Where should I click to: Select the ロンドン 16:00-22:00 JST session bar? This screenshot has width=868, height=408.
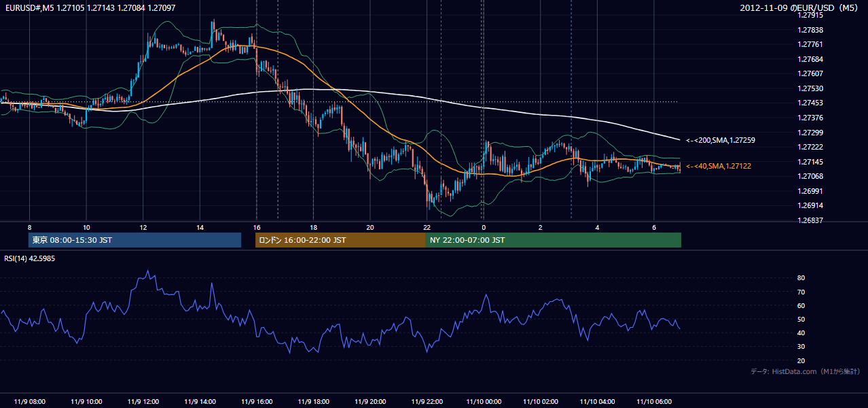pos(340,240)
